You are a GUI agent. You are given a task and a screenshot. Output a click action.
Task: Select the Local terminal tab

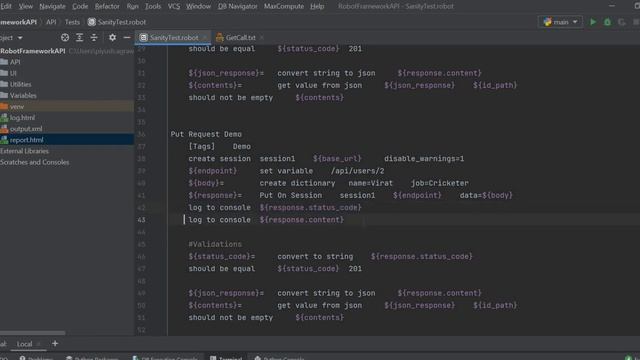pyautogui.click(x=24, y=344)
